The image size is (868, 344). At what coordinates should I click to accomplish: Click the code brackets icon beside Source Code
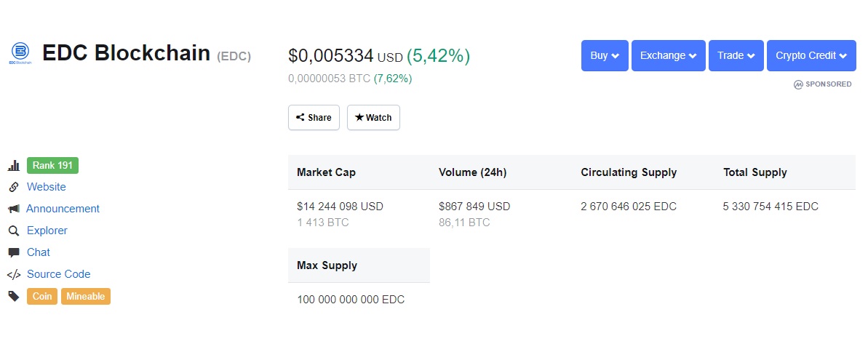click(x=14, y=274)
